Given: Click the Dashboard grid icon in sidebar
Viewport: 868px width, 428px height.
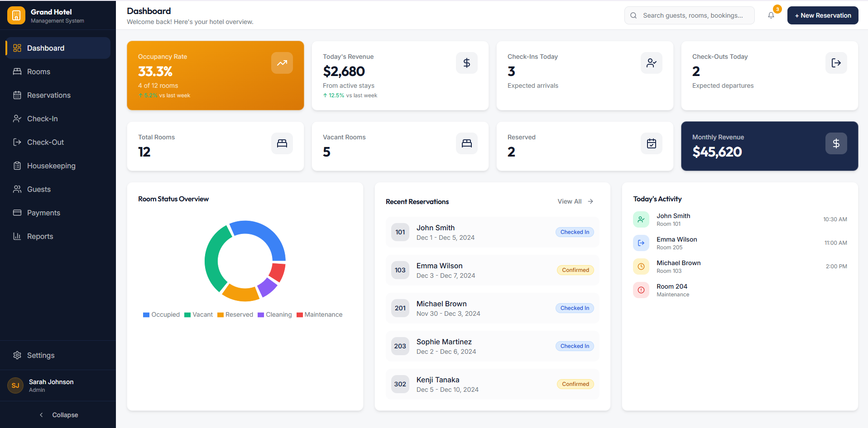Looking at the screenshot, I should click(x=17, y=48).
